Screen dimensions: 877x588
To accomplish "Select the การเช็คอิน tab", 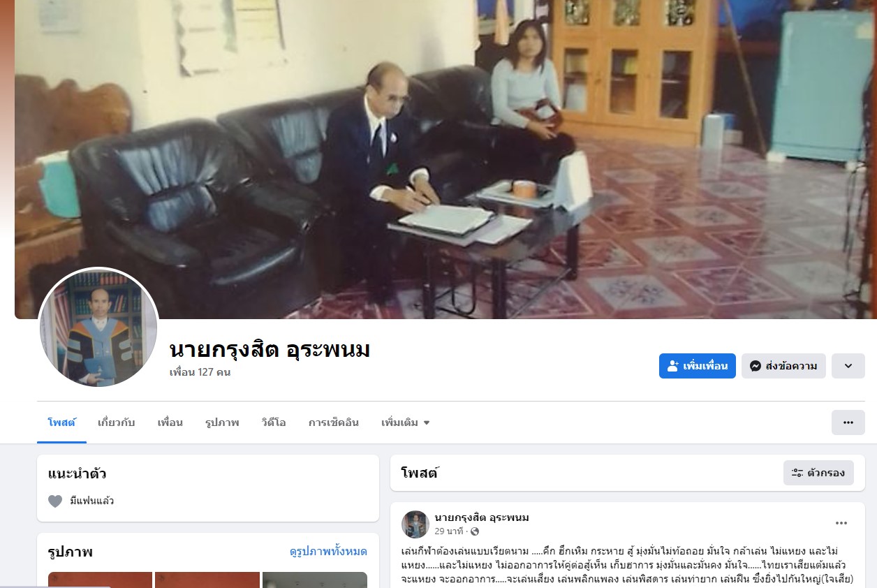I will click(334, 422).
